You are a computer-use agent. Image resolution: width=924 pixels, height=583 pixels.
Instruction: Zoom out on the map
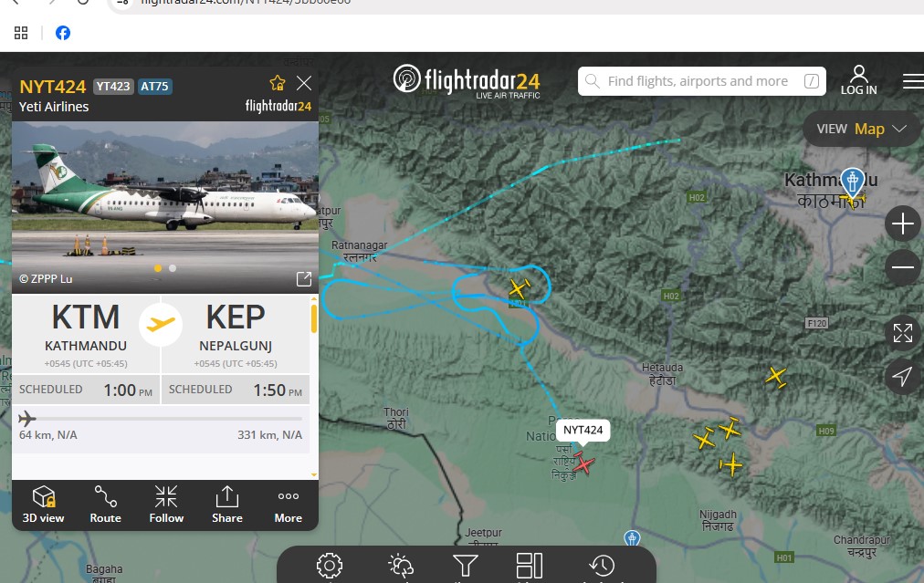coord(902,267)
